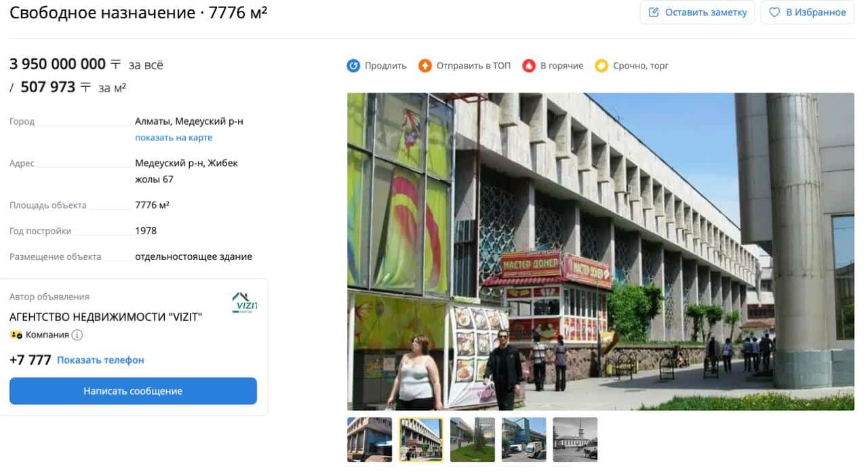Click the Оставить заметку button

(697, 12)
